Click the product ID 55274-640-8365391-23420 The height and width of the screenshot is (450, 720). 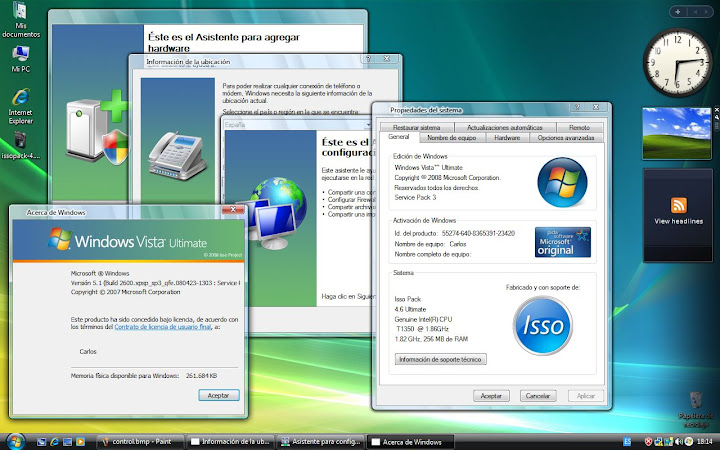pyautogui.click(x=478, y=233)
